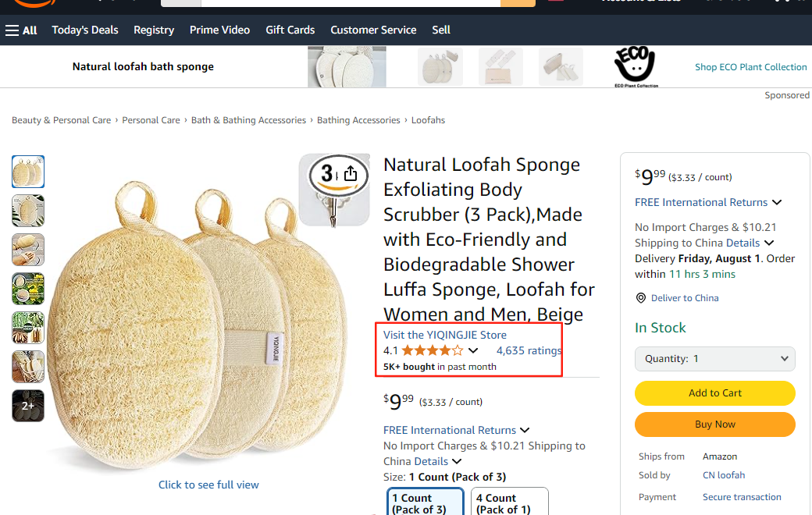This screenshot has height=515, width=812.
Task: Visit the YIQINGJIE Store link
Action: [x=445, y=335]
